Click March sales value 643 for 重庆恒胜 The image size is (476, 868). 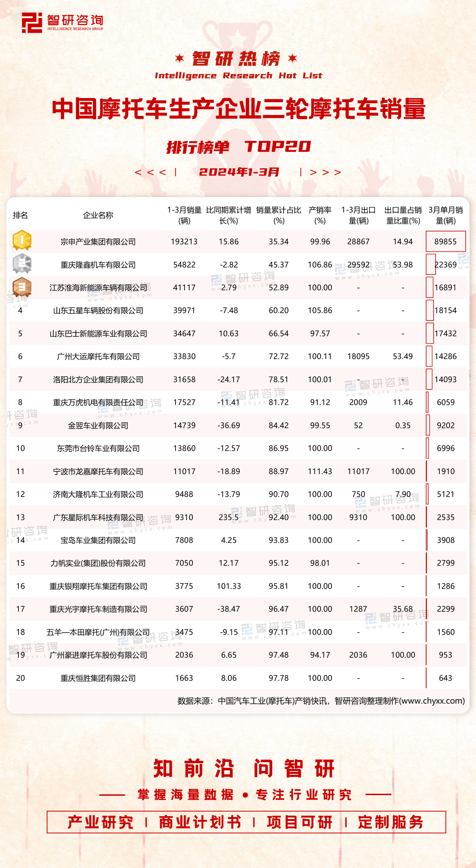tap(445, 678)
